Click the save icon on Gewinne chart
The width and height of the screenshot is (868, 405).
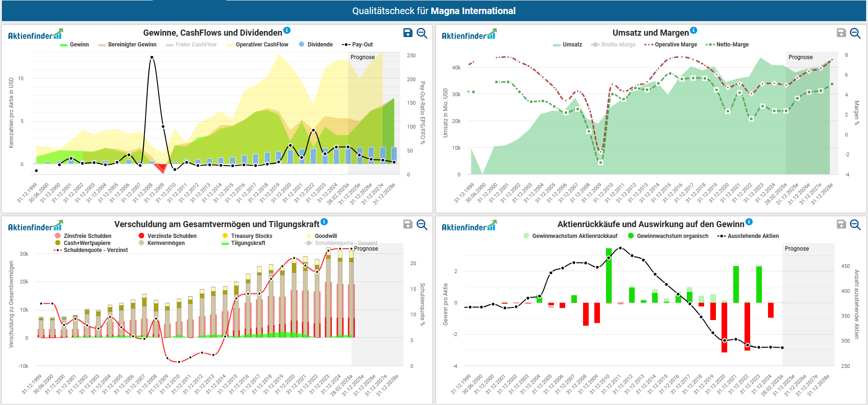(407, 33)
